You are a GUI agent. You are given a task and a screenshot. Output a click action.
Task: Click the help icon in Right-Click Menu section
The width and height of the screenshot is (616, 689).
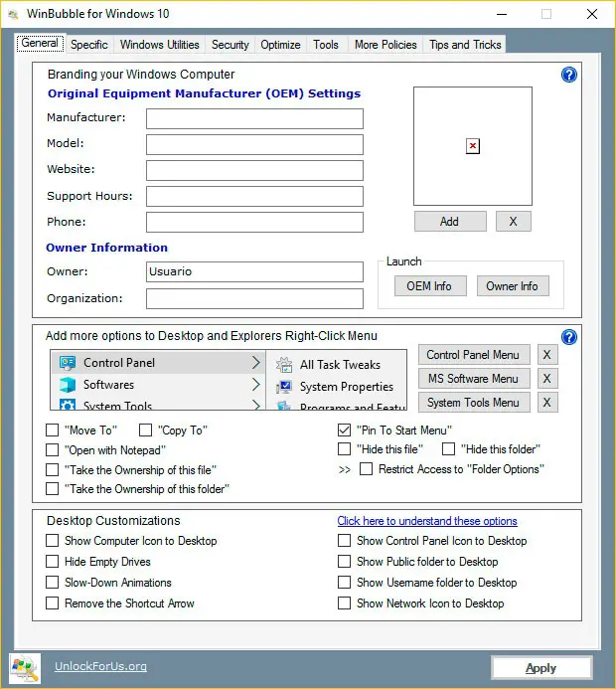click(569, 337)
